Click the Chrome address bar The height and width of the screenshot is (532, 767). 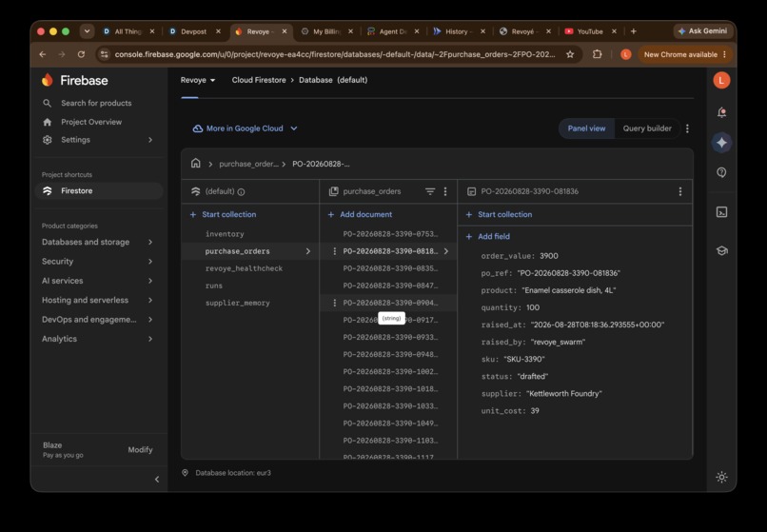point(335,54)
